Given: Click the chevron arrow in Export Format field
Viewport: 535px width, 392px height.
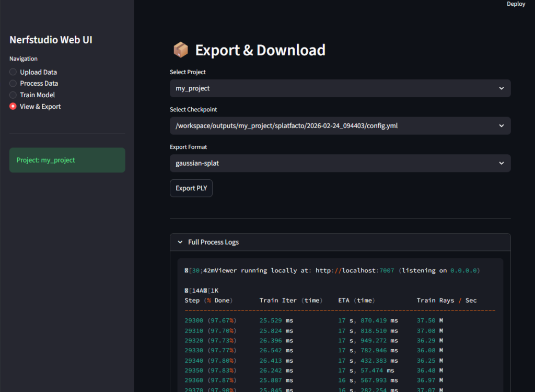Looking at the screenshot, I should 502,163.
